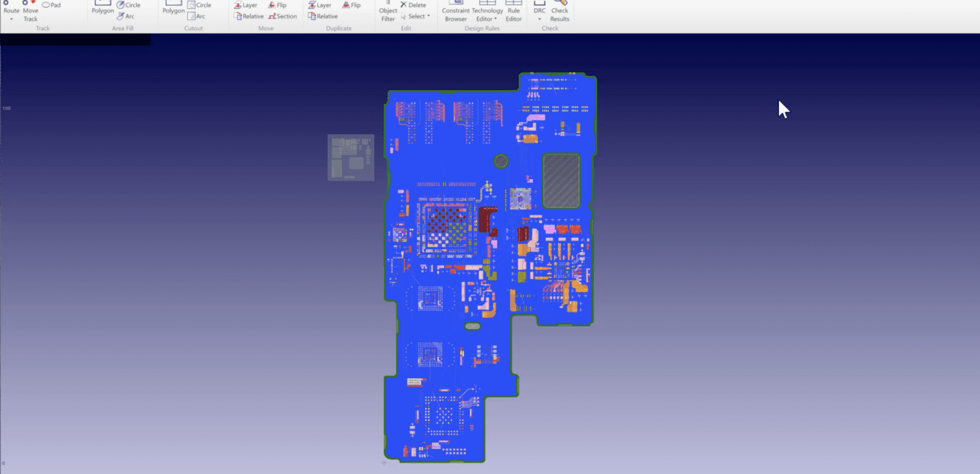
Task: Launch the Rule Editor
Action: pyautogui.click(x=513, y=11)
